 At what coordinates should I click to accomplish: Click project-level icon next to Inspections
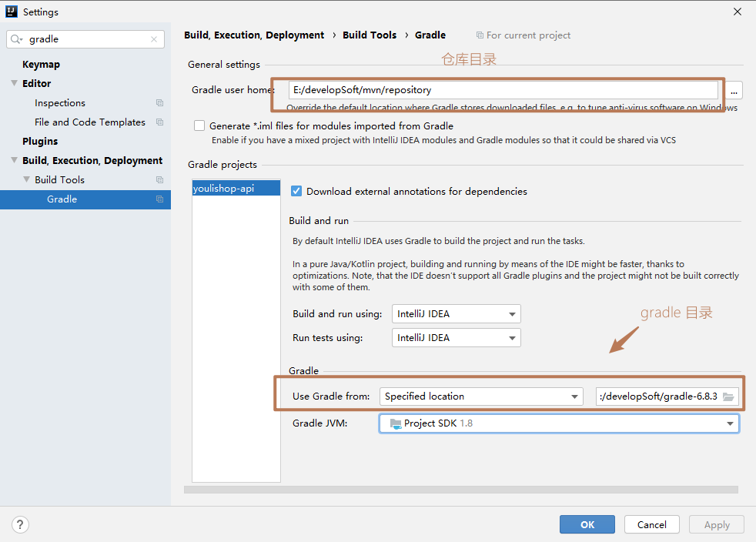tap(159, 102)
